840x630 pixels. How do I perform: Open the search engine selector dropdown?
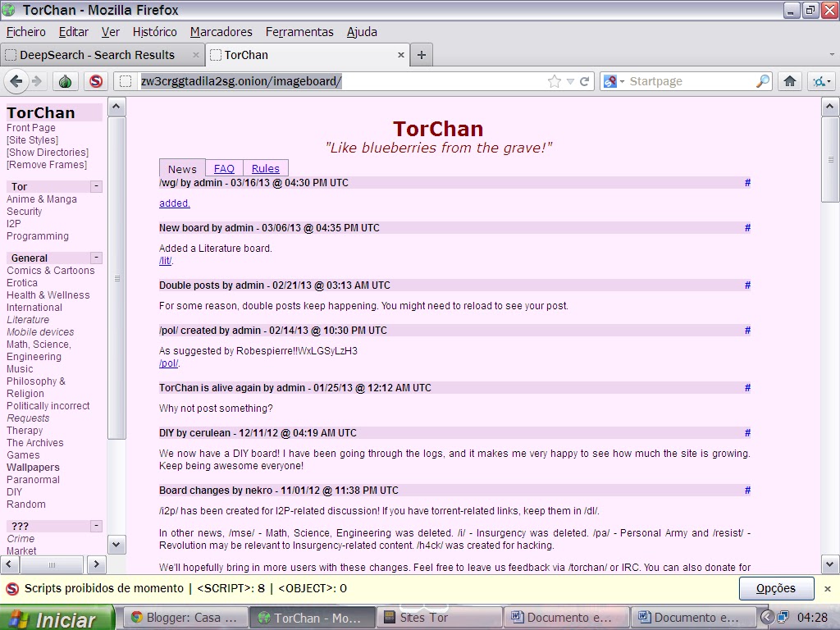[614, 81]
